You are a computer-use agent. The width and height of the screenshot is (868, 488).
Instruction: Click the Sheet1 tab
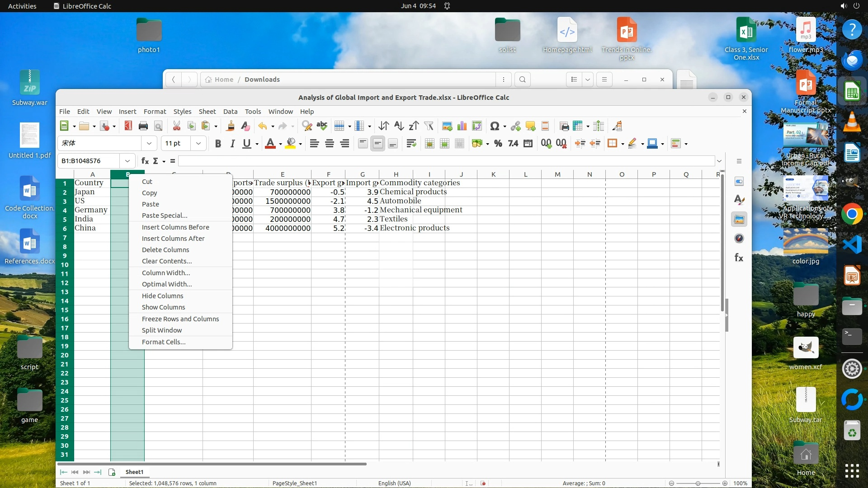click(x=134, y=472)
